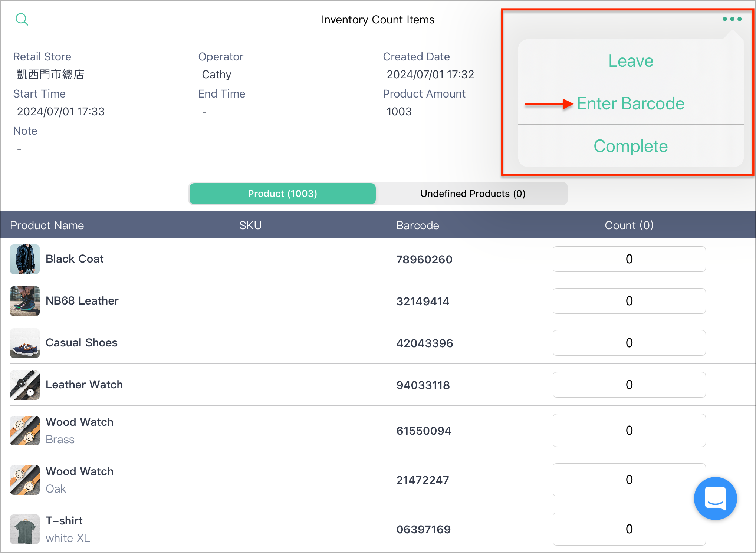Switch to Undefined Products (0) tab

pos(473,194)
